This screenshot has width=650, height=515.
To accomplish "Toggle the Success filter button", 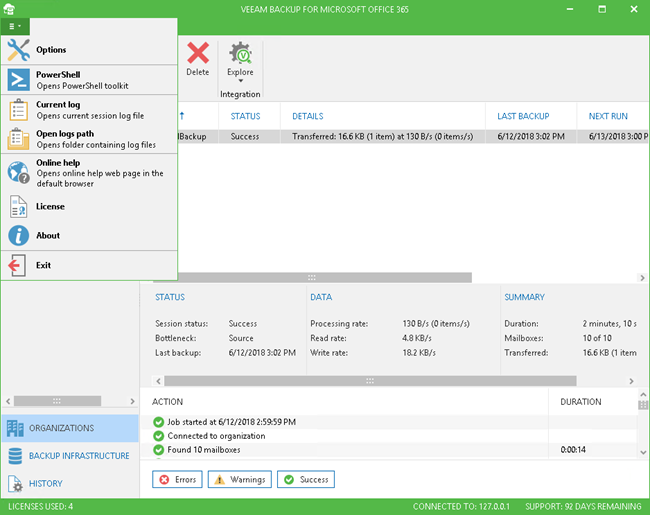I will 306,479.
